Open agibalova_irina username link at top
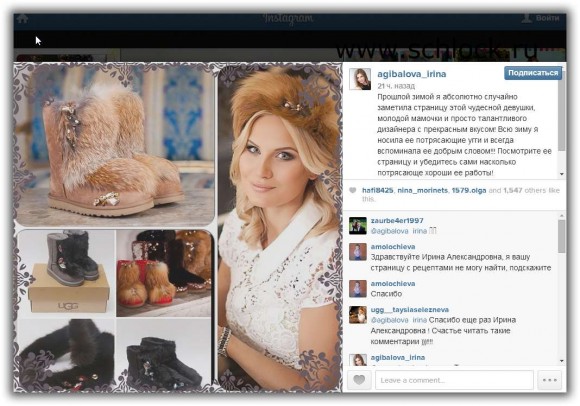580x406 pixels. (x=412, y=74)
